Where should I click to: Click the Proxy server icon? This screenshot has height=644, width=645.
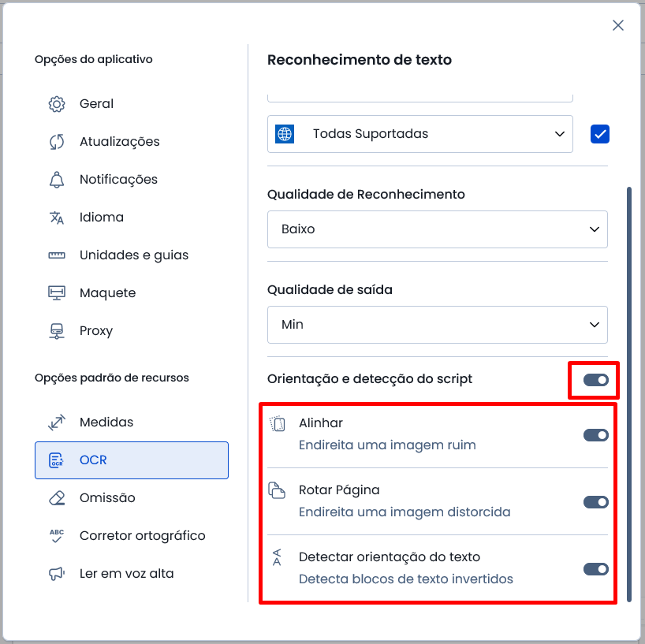tap(57, 331)
